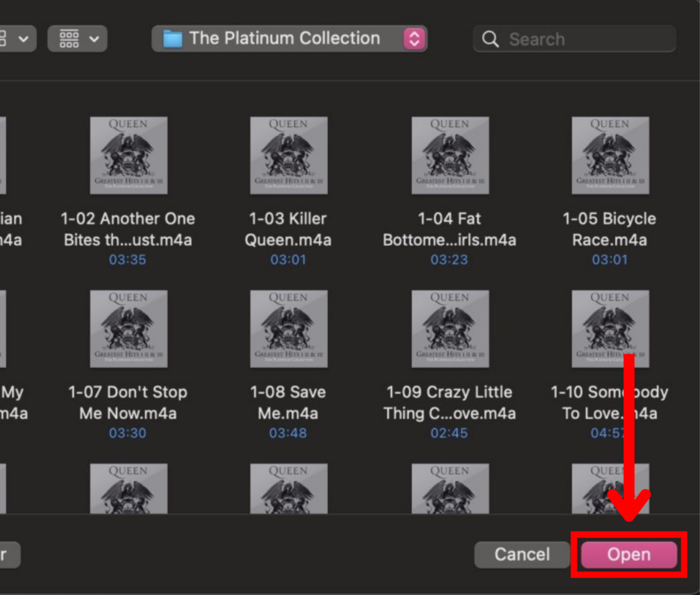Viewport: 700px width, 595px height.
Task: Click the 03:30 duration under Don't Stop Me Now
Action: [128, 433]
